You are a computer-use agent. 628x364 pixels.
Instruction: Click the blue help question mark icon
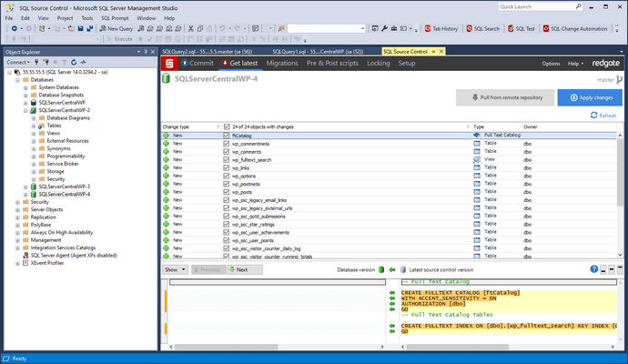pyautogui.click(x=594, y=269)
